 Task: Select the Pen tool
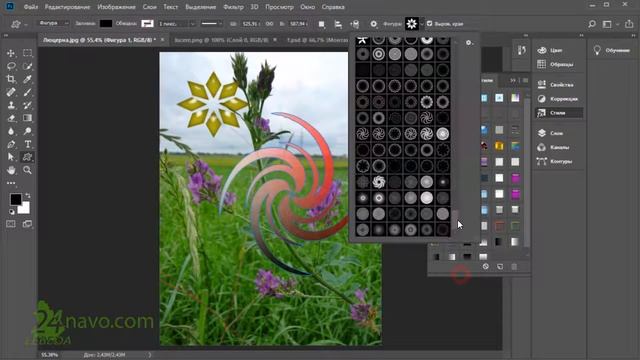[11, 144]
